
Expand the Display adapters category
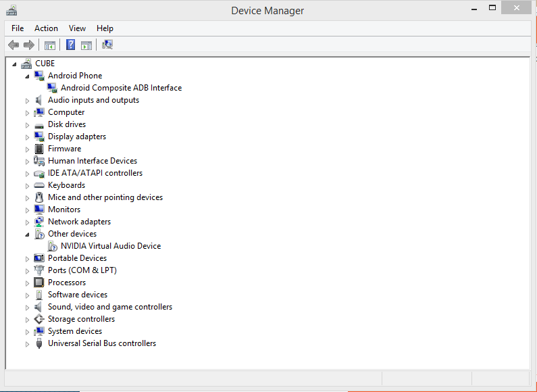point(28,137)
